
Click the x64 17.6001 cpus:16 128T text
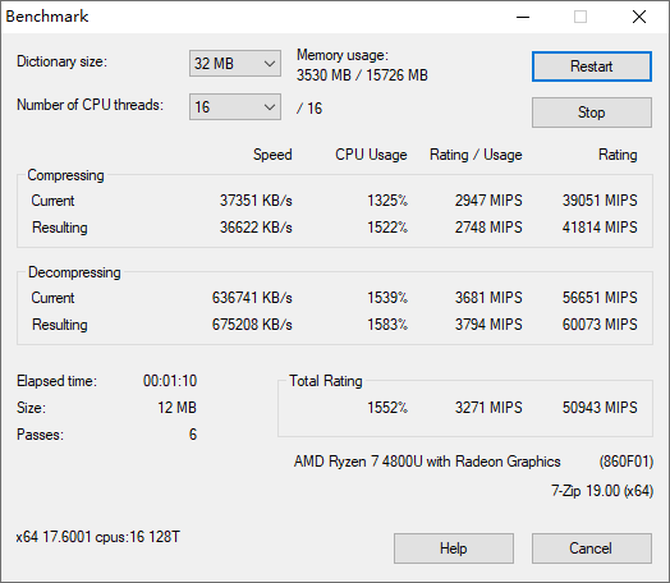(98, 537)
